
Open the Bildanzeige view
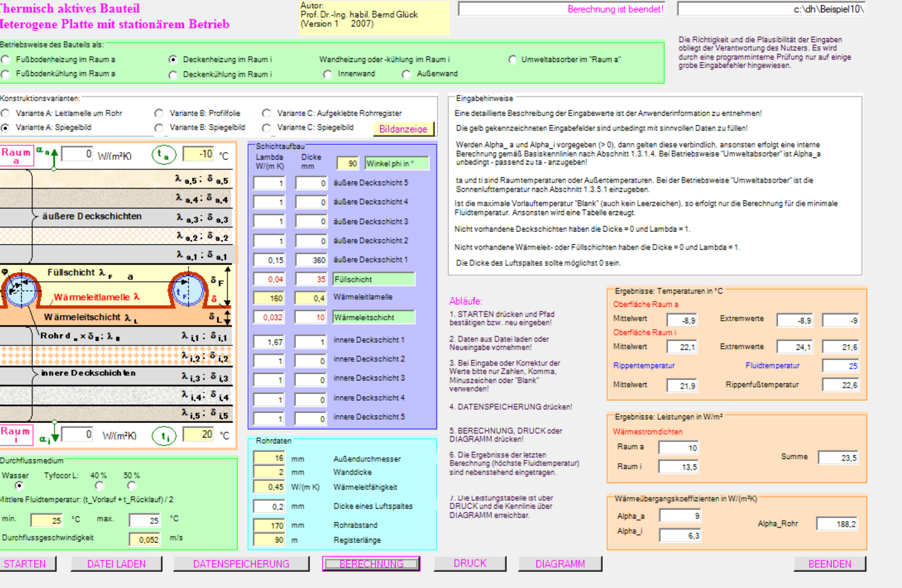pyautogui.click(x=403, y=129)
